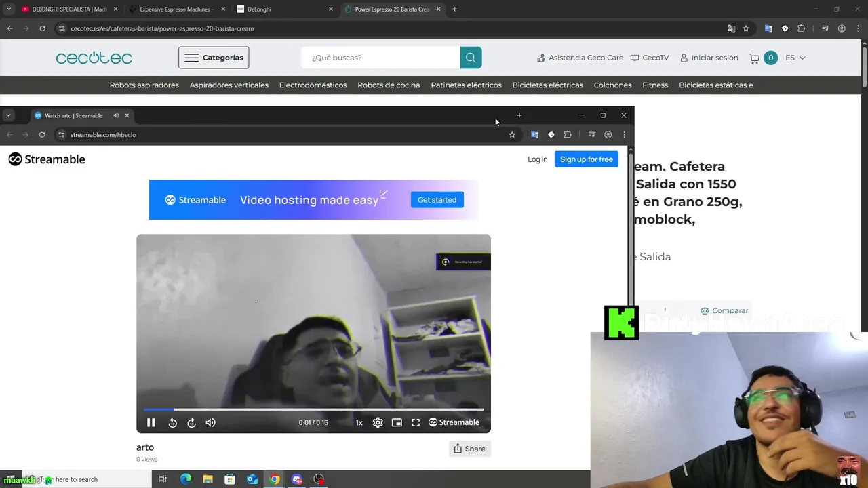The height and width of the screenshot is (488, 868).
Task: Go back in the Cecotec window
Action: click(x=9, y=28)
